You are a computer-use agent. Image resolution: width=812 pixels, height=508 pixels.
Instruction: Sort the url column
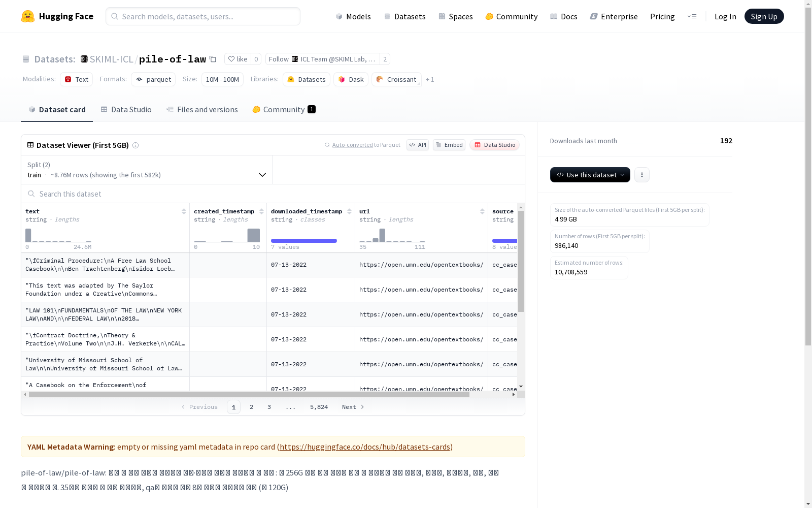tap(482, 211)
